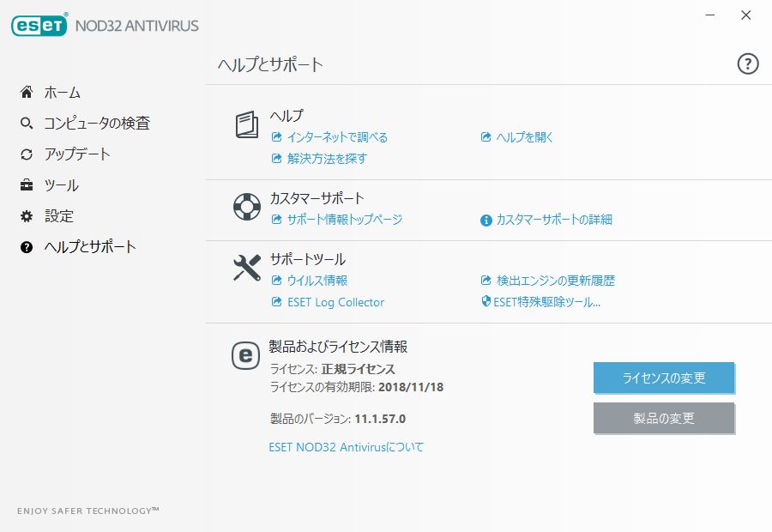The height and width of the screenshot is (532, 772).
Task: Click the external-link icon beside インターネットで調べる
Action: [x=277, y=137]
